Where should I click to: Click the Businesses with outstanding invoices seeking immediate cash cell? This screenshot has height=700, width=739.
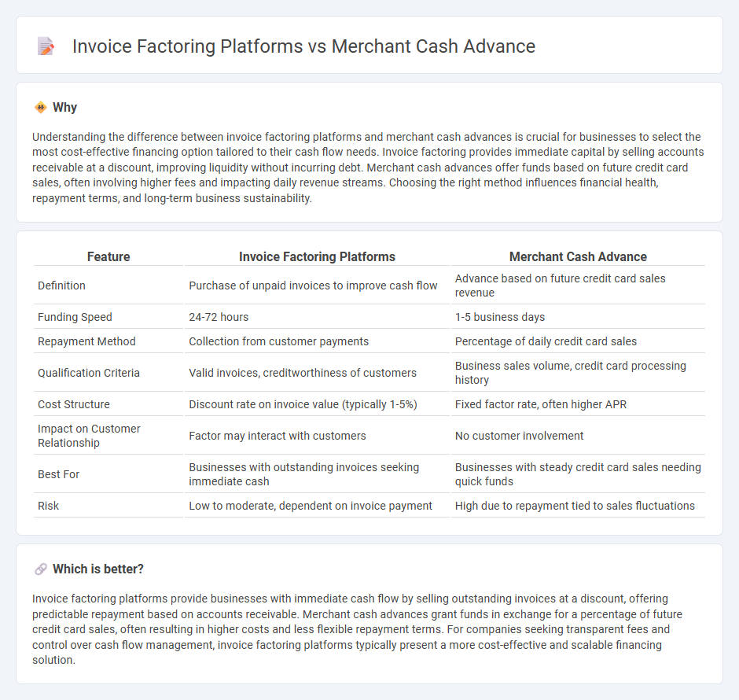(317, 474)
